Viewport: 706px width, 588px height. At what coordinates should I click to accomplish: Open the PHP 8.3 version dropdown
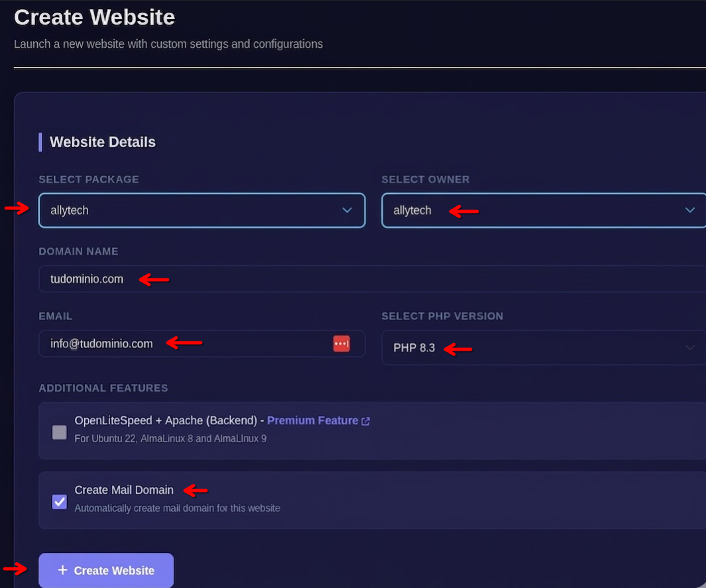coord(543,347)
